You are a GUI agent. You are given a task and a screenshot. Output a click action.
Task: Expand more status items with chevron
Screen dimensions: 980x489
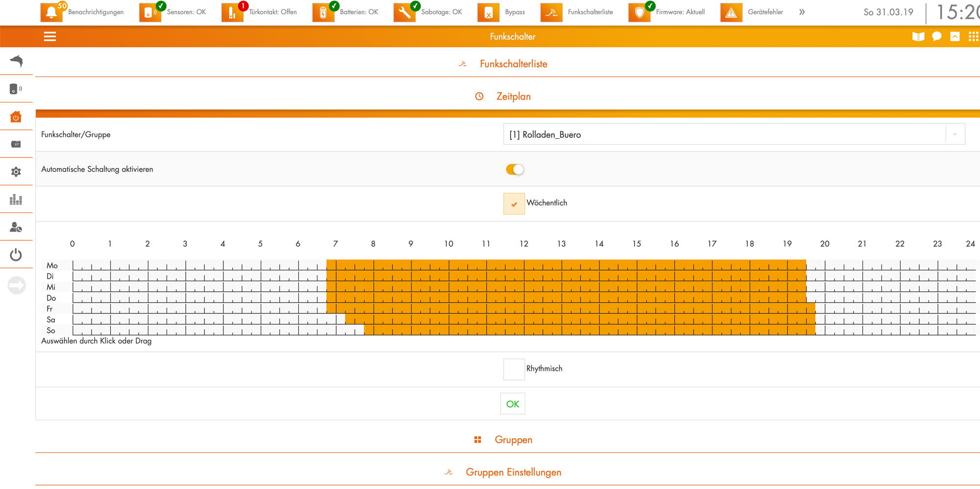tap(802, 12)
